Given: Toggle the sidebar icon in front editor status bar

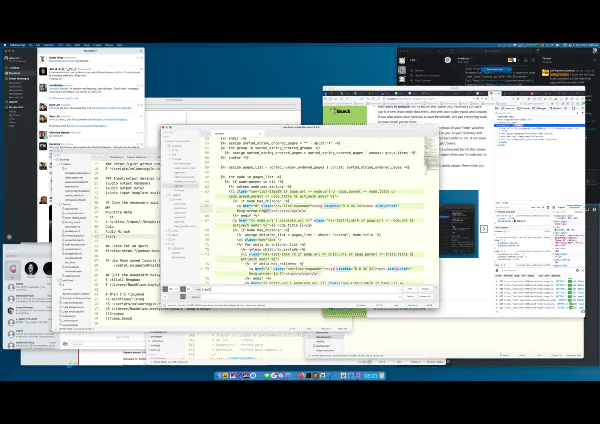Looking at the screenshot, I should click(164, 305).
